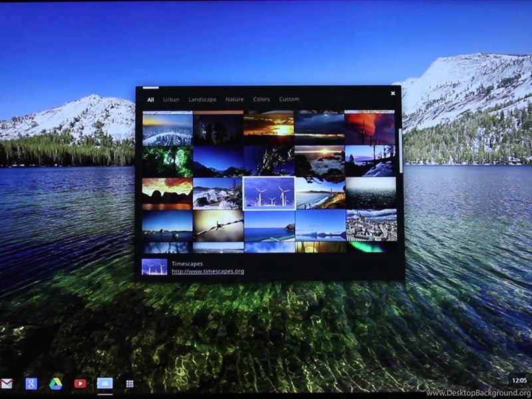This screenshot has width=532, height=399.
Task: Pick the barbed wire wallpaper thumbnail
Action: [x=218, y=225]
